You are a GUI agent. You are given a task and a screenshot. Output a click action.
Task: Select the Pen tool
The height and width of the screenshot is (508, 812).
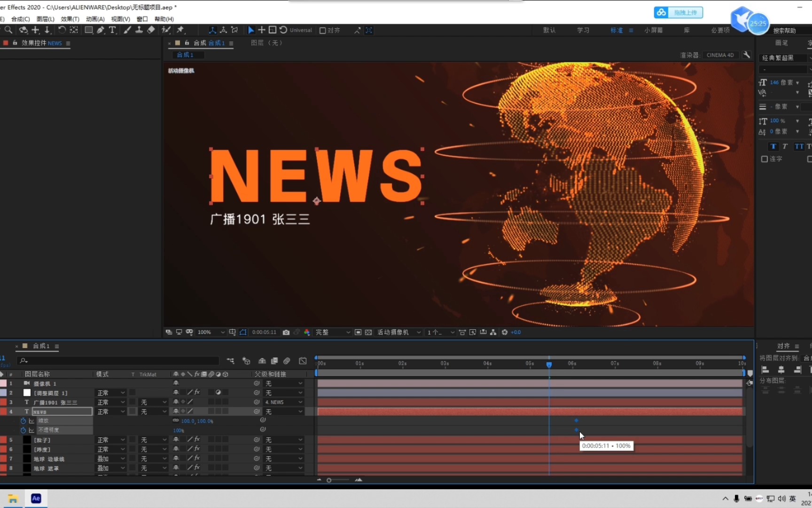click(x=101, y=30)
